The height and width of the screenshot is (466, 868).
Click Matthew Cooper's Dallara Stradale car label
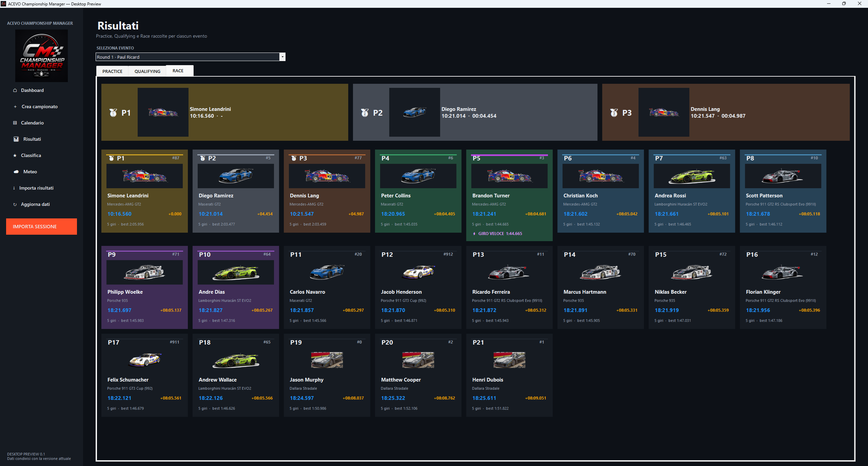[x=394, y=389]
